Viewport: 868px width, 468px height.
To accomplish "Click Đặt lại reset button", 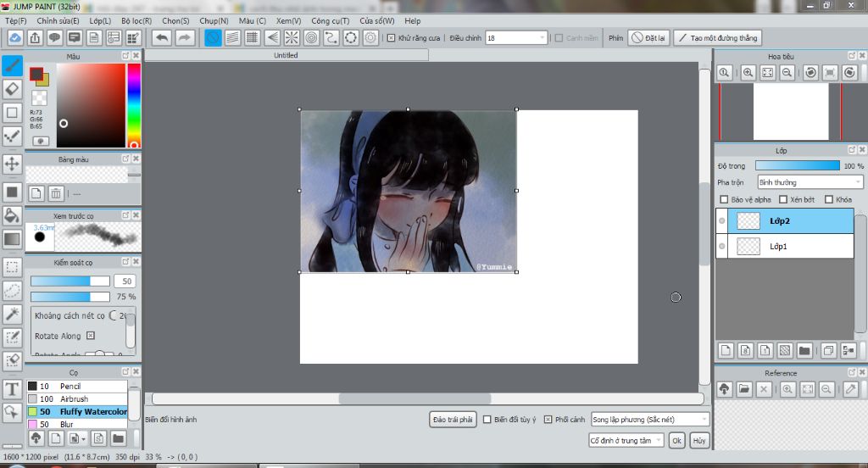I will 648,37.
